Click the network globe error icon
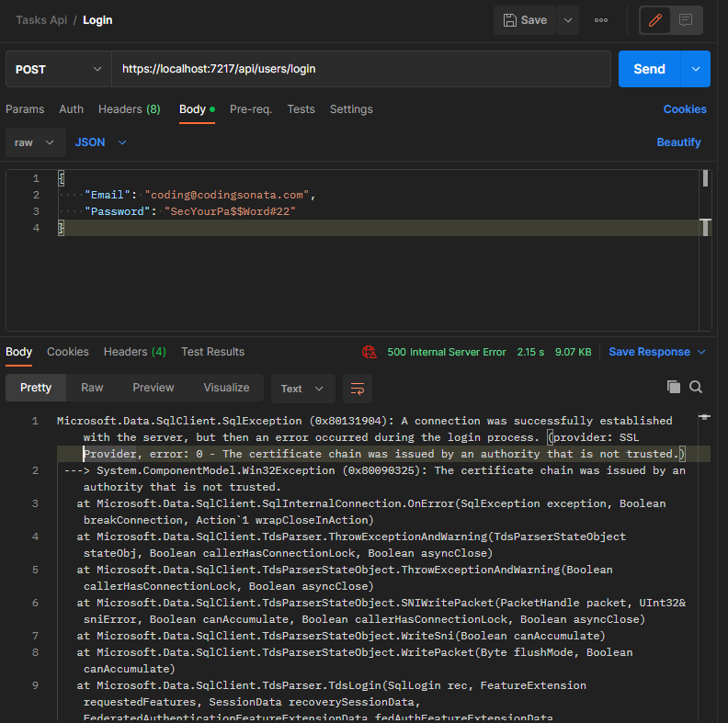The height and width of the screenshot is (723, 728). click(370, 352)
